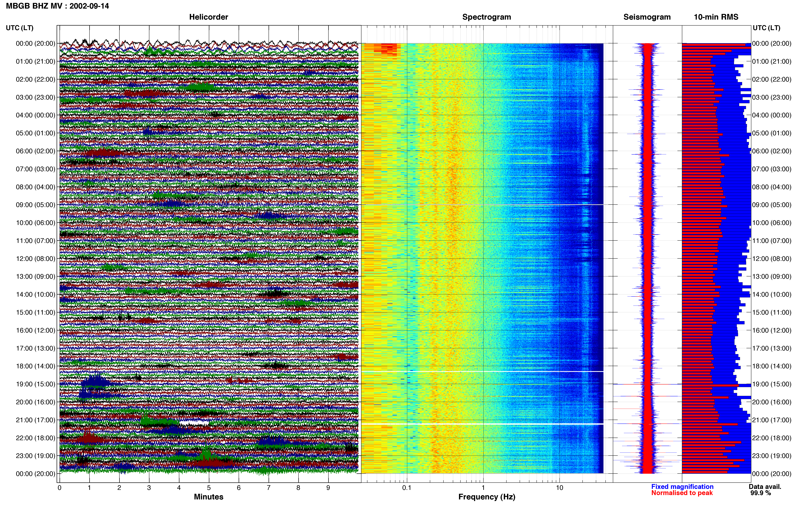Screen dimensions: 812x508
Task: Click the left '23:00 (19:00)' time label
Action: [x=36, y=456]
